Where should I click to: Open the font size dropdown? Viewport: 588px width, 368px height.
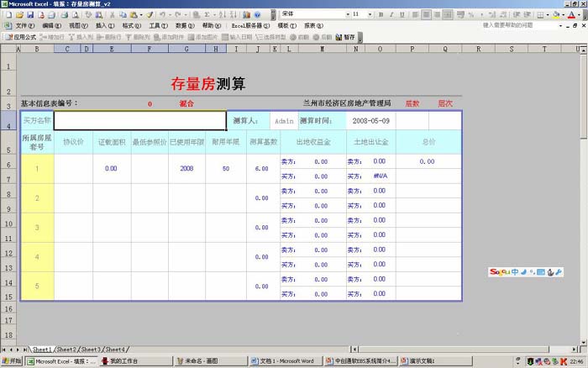(x=370, y=14)
